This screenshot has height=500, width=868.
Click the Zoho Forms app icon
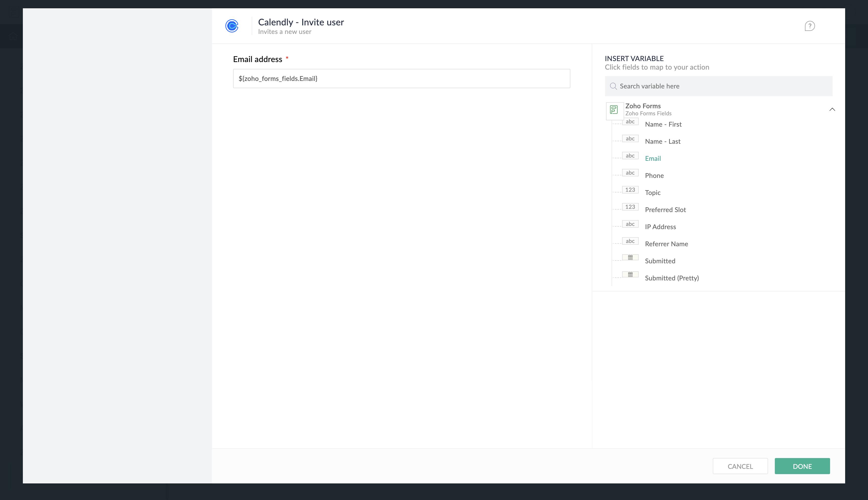[x=614, y=110]
